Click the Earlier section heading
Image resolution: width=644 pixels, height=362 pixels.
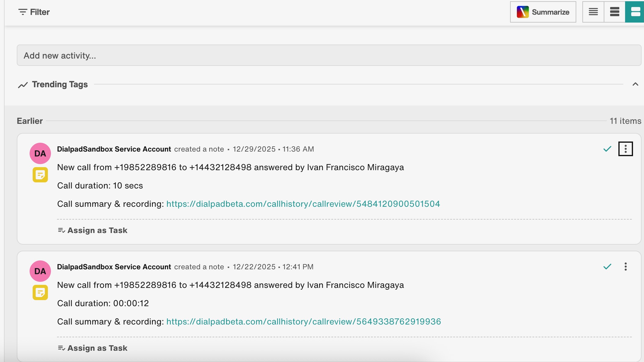(x=30, y=121)
